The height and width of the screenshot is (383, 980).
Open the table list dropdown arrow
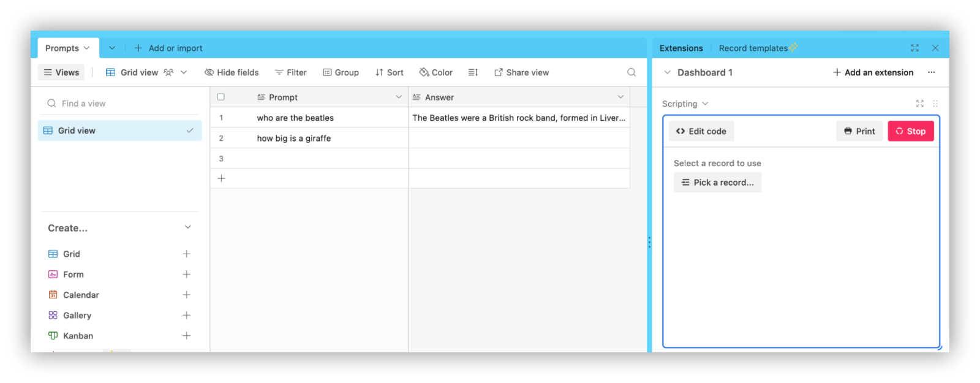[x=112, y=48]
